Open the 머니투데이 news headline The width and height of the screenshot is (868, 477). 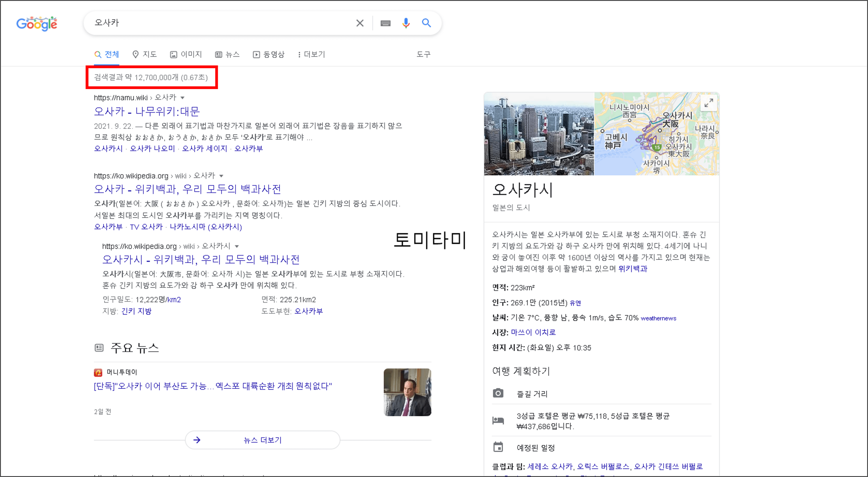coord(213,386)
